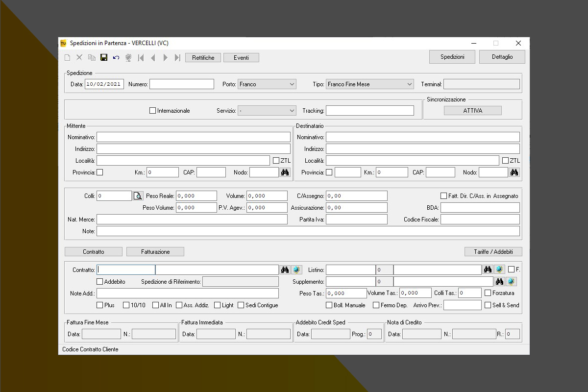Screen dimensions: 588x392
Task: Go to the last record
Action: point(177,58)
